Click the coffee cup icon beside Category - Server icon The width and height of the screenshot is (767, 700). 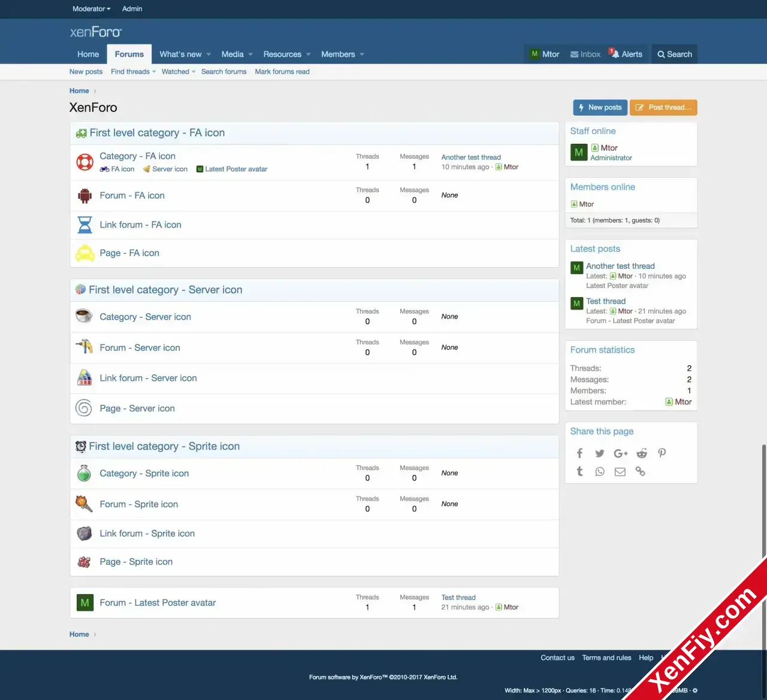[84, 316]
